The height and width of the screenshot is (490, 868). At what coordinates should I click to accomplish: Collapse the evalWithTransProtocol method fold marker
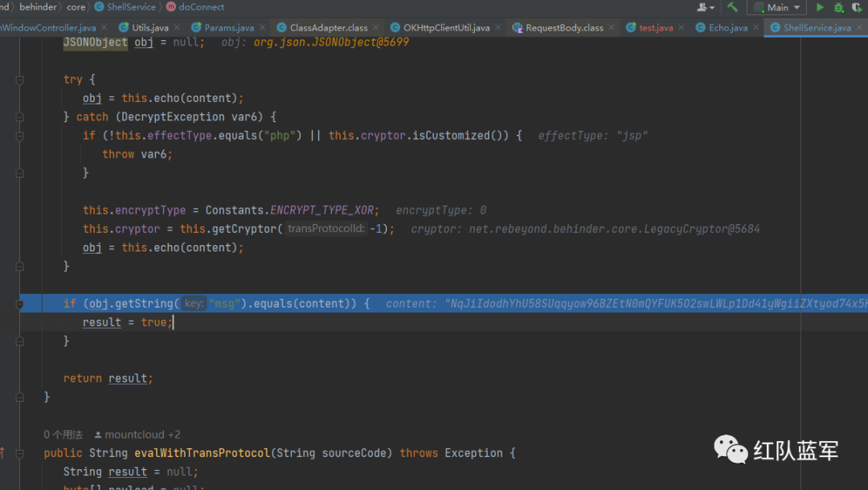pos(19,454)
